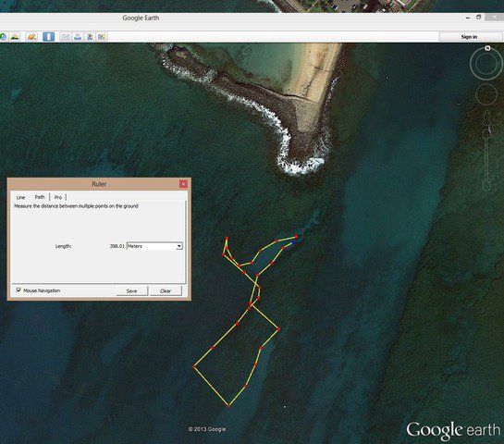Click the length value 398.01
504x444 pixels.
[117, 246]
